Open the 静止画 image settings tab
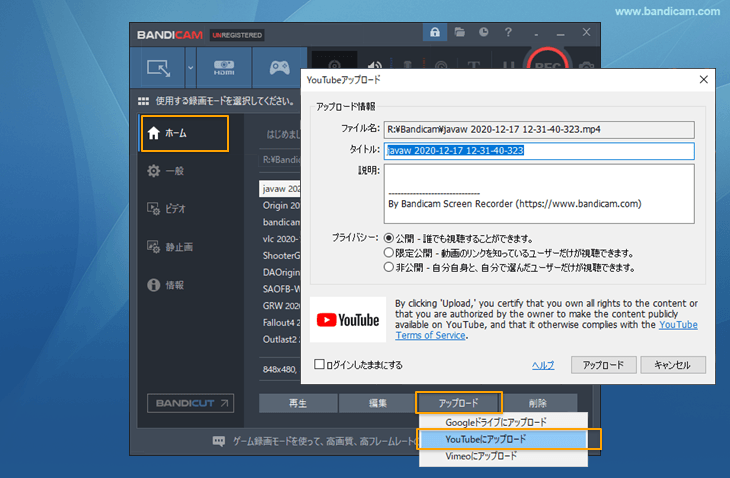 pyautogui.click(x=169, y=247)
